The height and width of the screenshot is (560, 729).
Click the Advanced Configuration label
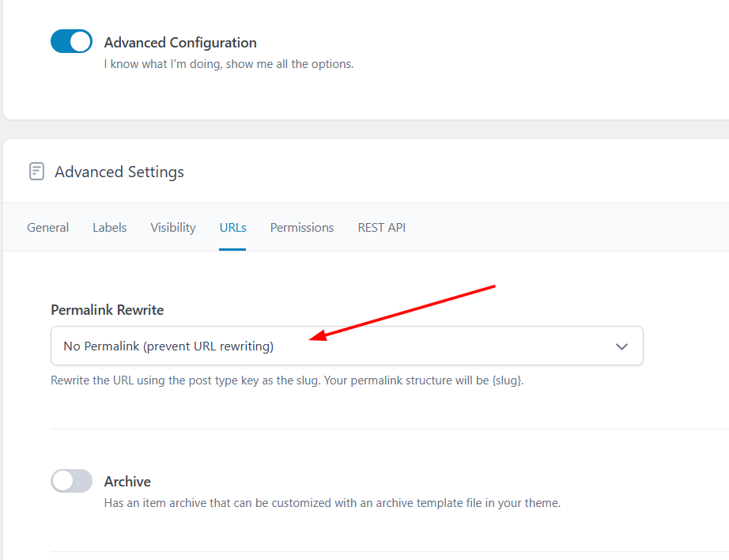coord(180,43)
